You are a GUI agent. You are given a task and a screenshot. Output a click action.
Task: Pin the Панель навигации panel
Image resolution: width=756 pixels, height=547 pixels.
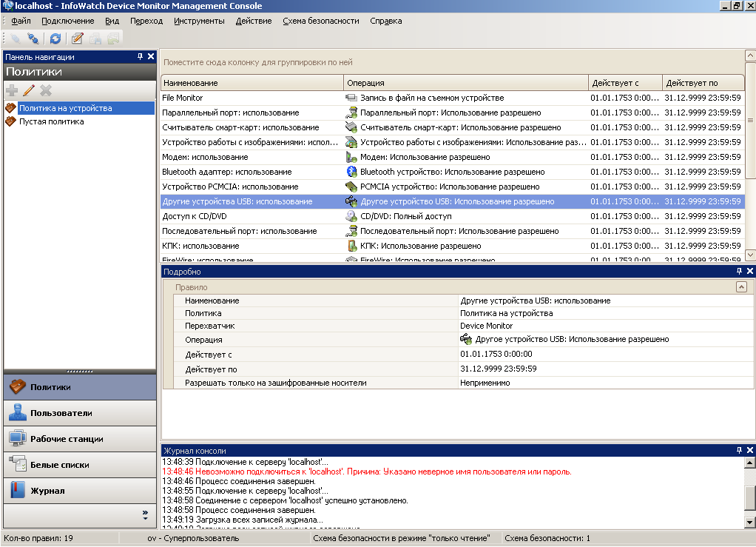[x=141, y=57]
